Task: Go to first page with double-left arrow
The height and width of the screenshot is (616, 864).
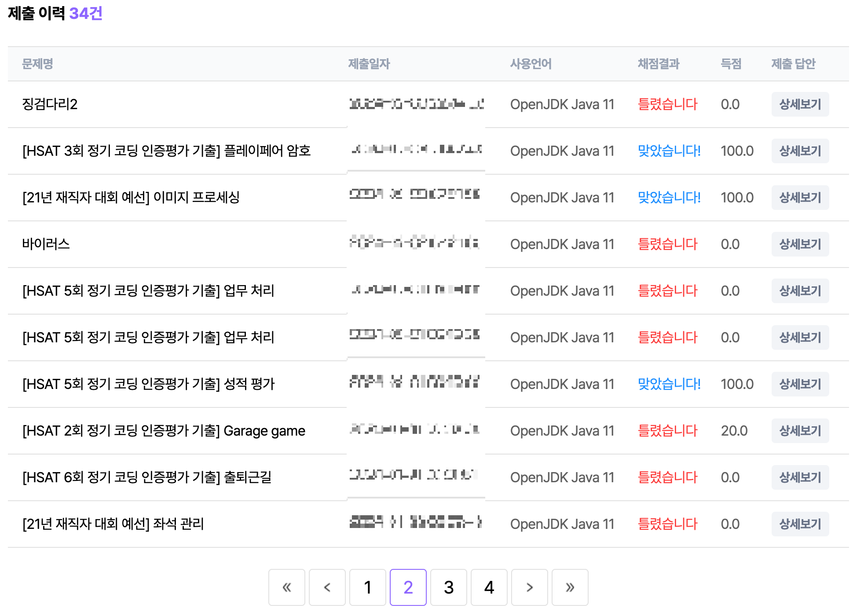Action: point(286,587)
